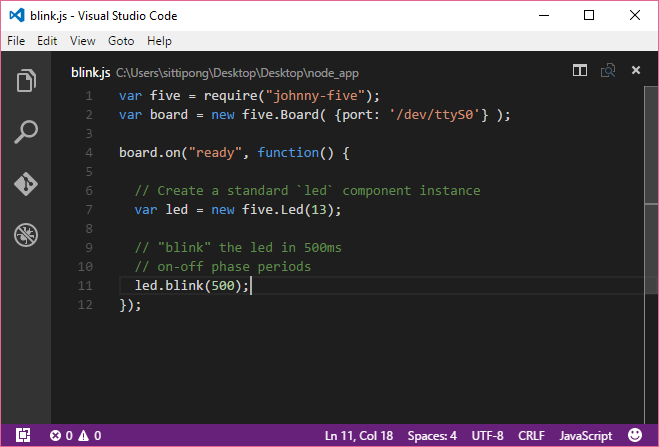Change line endings via CRLF

531,436
